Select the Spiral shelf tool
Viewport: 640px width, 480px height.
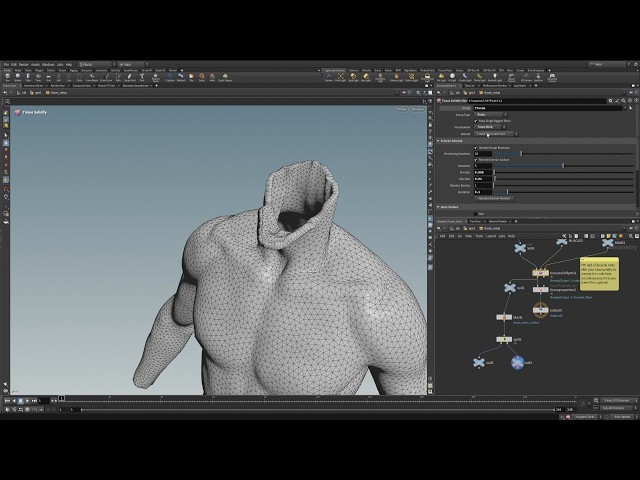click(202, 77)
